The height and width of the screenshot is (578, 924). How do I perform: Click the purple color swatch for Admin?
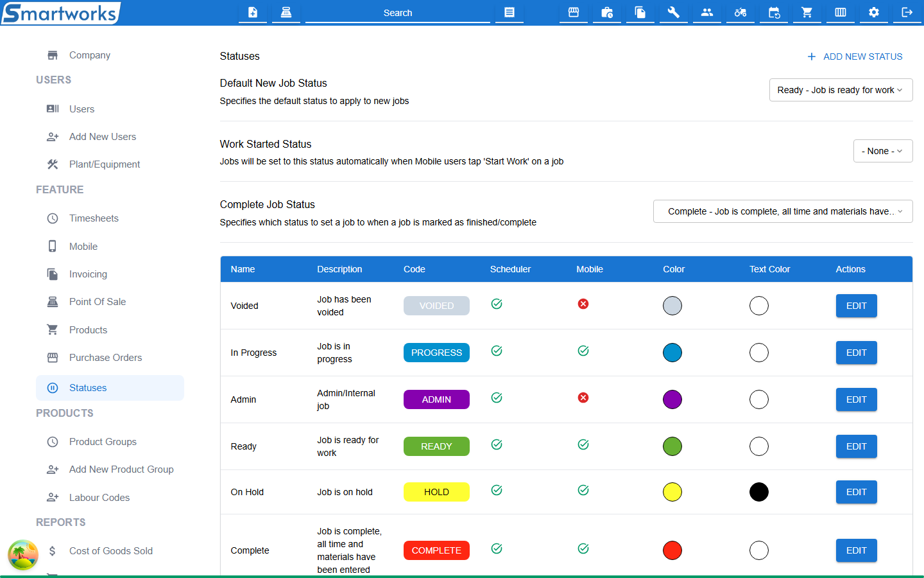[672, 399]
